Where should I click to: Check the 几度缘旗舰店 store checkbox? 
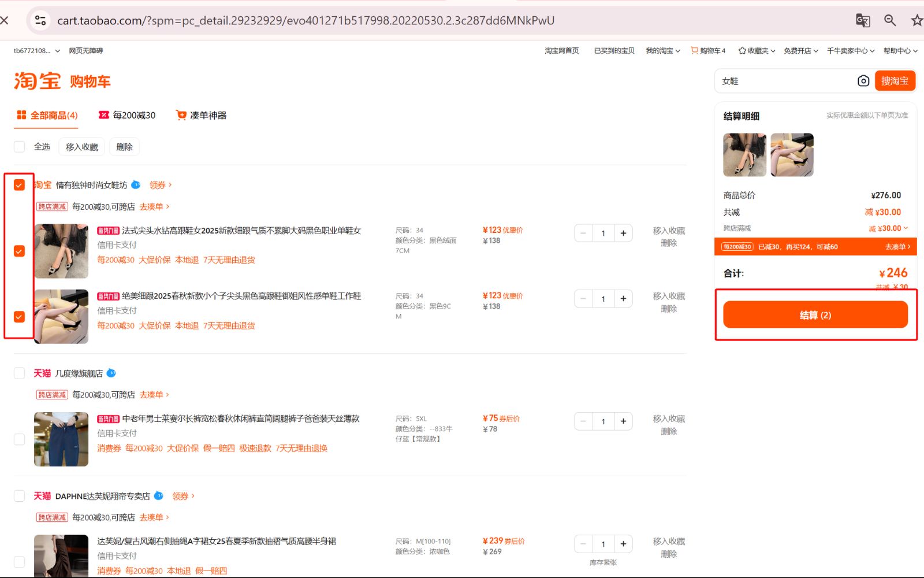pos(20,373)
